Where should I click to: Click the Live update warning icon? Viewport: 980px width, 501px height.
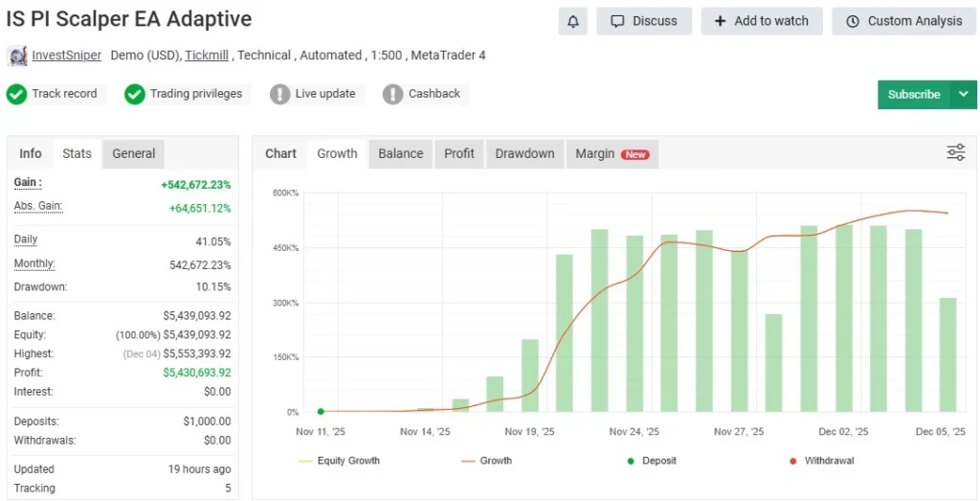[x=279, y=94]
